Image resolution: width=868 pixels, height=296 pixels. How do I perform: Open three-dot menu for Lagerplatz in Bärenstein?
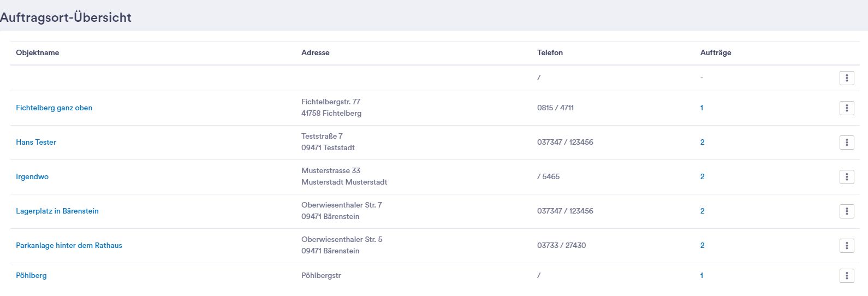847,211
